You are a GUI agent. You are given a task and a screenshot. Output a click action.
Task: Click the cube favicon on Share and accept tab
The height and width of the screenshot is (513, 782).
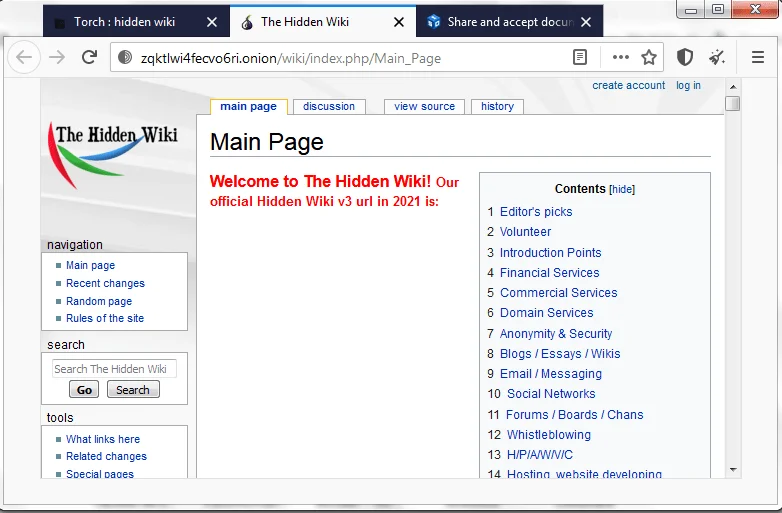click(434, 22)
